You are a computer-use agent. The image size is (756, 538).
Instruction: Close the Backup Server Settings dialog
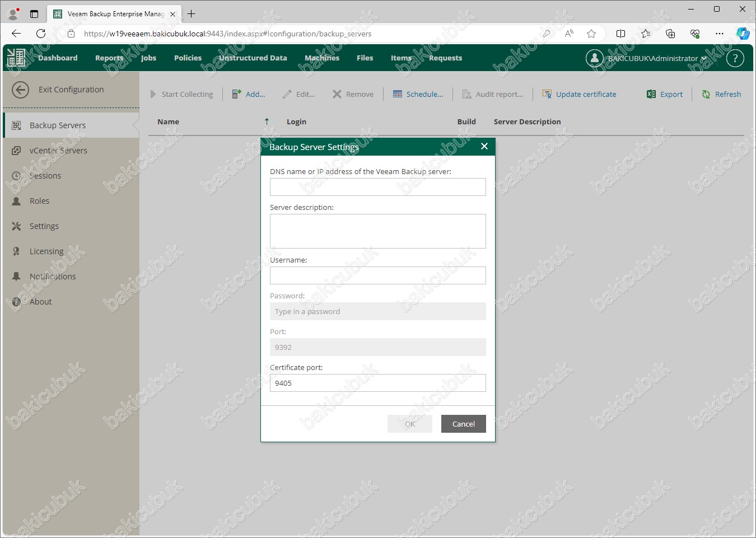click(x=484, y=147)
